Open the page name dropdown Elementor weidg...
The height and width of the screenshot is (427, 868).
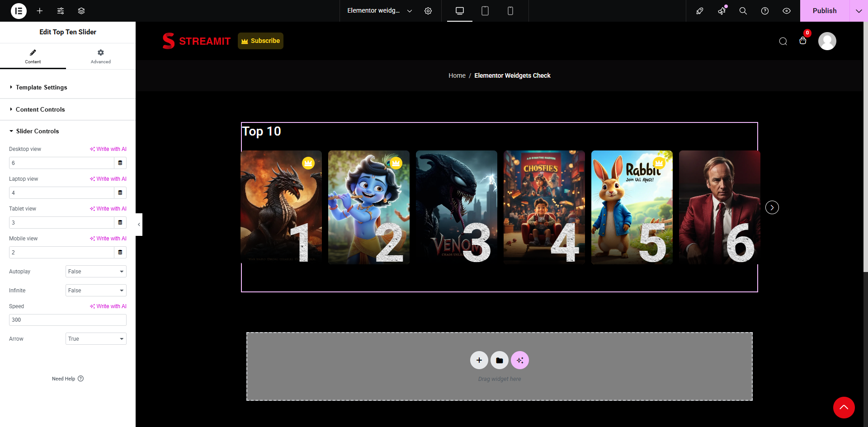(x=380, y=11)
